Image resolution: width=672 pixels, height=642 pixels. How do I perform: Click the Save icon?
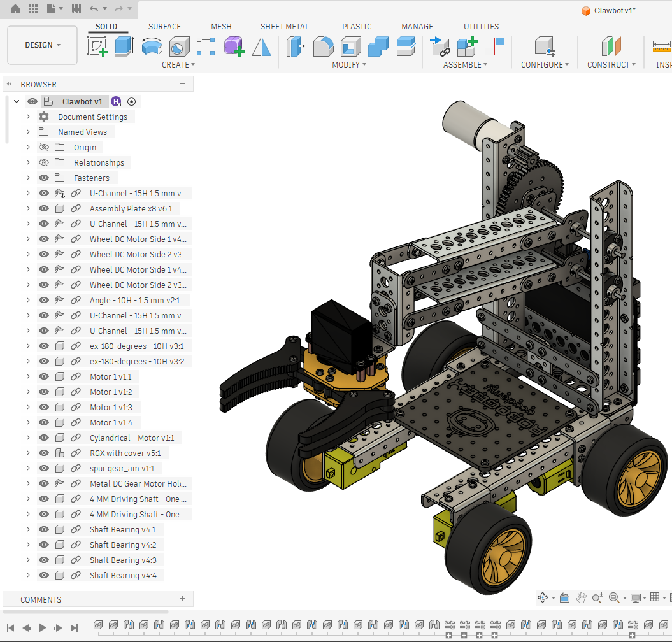[x=76, y=9]
